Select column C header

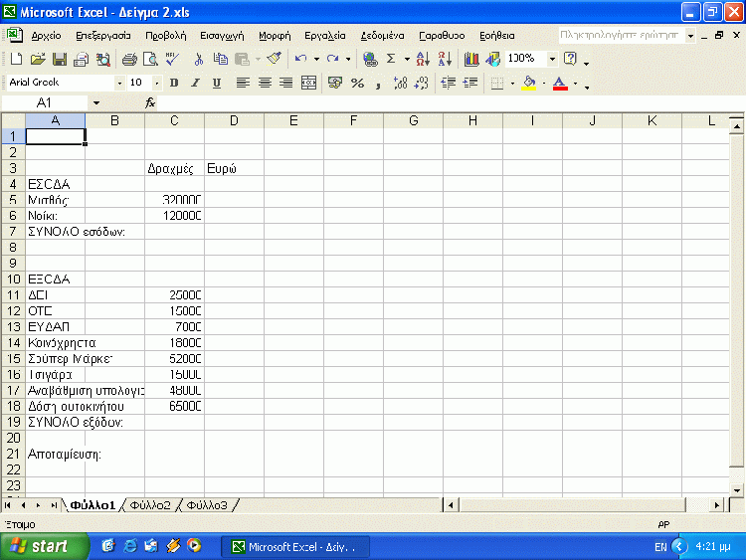174,120
